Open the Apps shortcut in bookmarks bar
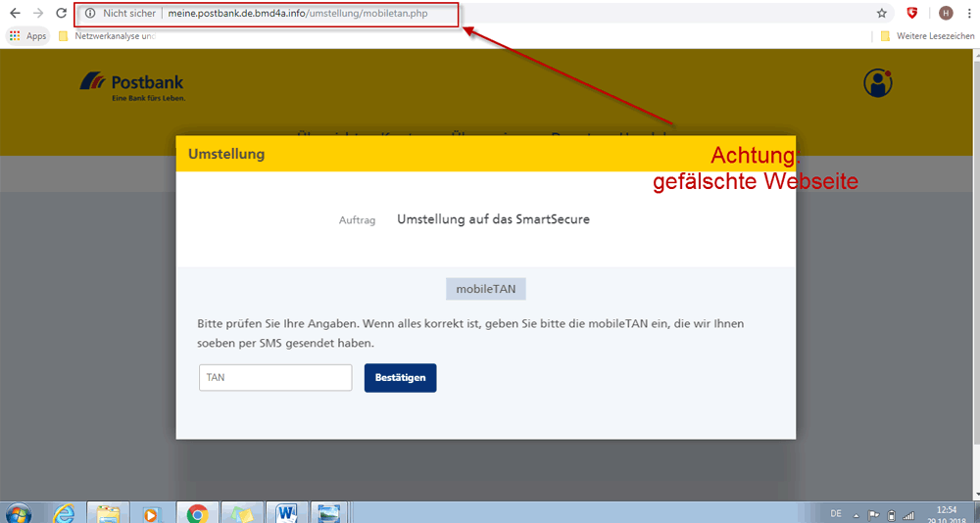This screenshot has height=523, width=980. 28,36
